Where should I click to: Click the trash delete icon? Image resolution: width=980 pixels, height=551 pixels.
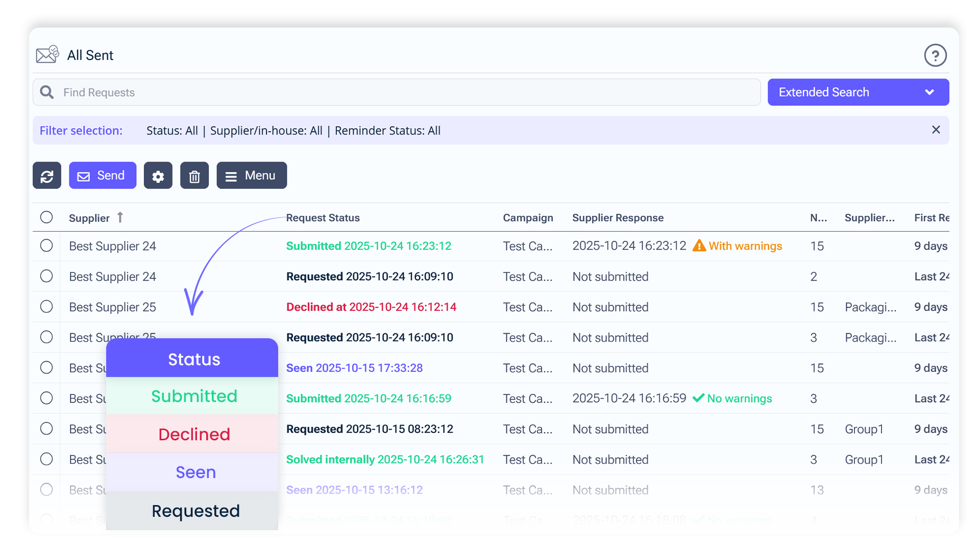(x=194, y=176)
